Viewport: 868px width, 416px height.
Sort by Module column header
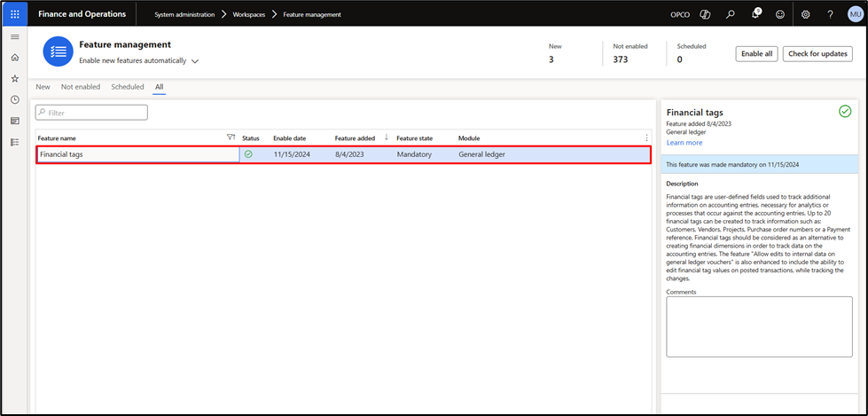pyautogui.click(x=469, y=138)
